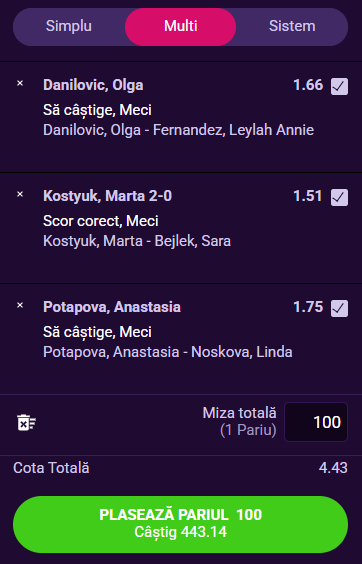Remove the Potapova, Anastasia selection with X
The height and width of the screenshot is (564, 362).
tap(20, 305)
